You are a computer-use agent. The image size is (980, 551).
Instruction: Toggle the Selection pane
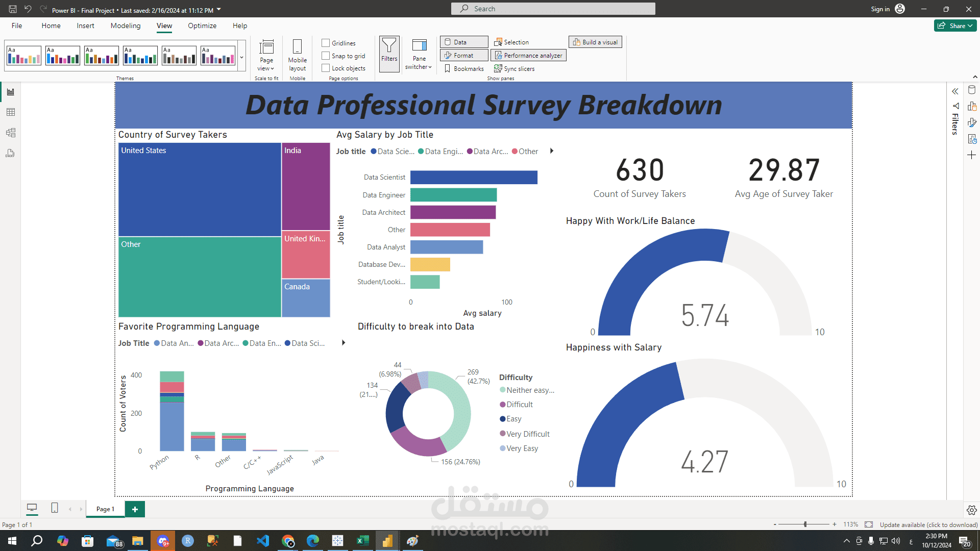coord(511,42)
